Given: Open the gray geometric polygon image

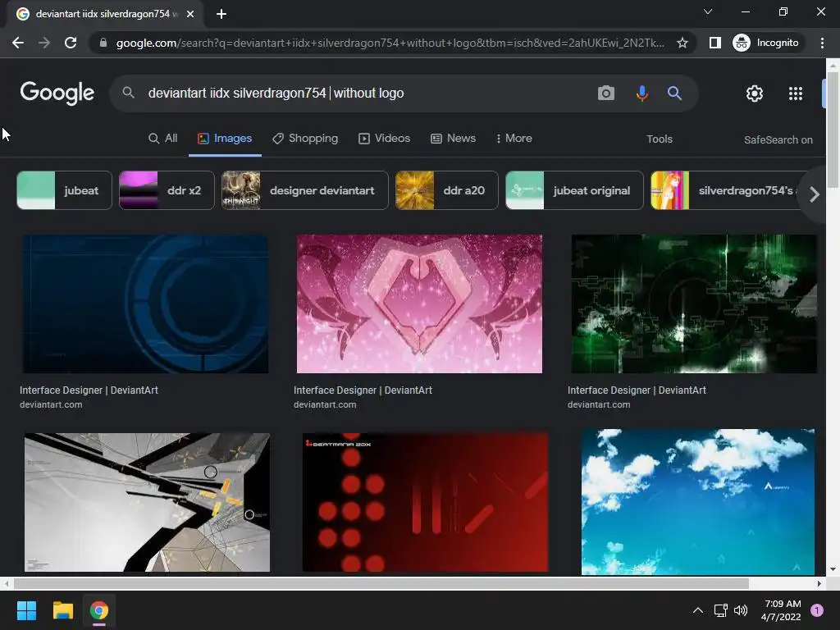Looking at the screenshot, I should (148, 503).
